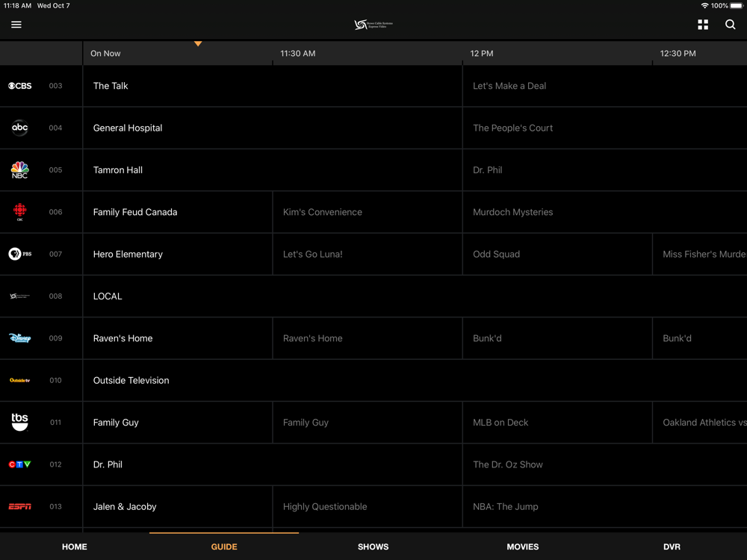The width and height of the screenshot is (747, 560).
Task: Open Highly Questionable listing
Action: pos(368,506)
